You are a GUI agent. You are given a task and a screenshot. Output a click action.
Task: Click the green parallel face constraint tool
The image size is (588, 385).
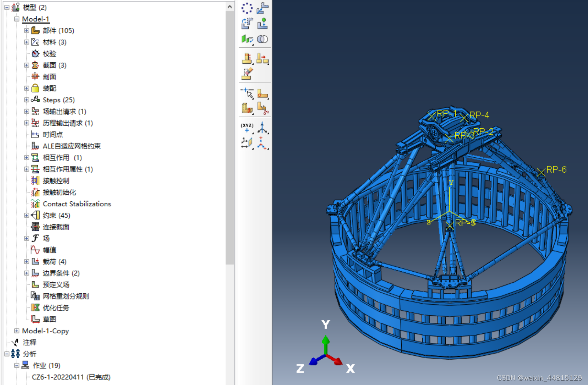[x=247, y=39]
